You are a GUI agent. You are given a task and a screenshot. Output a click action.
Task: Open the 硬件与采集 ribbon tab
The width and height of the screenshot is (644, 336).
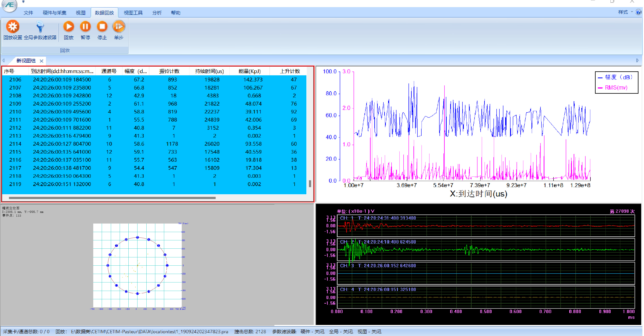click(x=55, y=13)
